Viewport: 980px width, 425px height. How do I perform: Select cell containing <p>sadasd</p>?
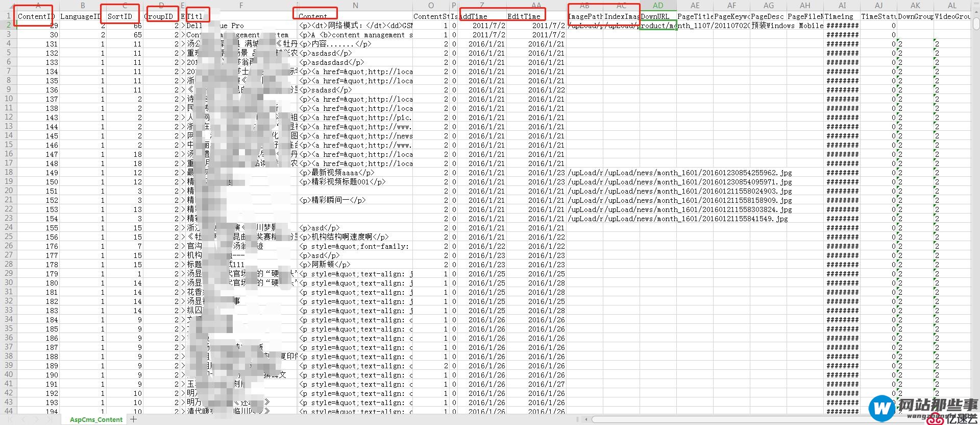pos(355,89)
